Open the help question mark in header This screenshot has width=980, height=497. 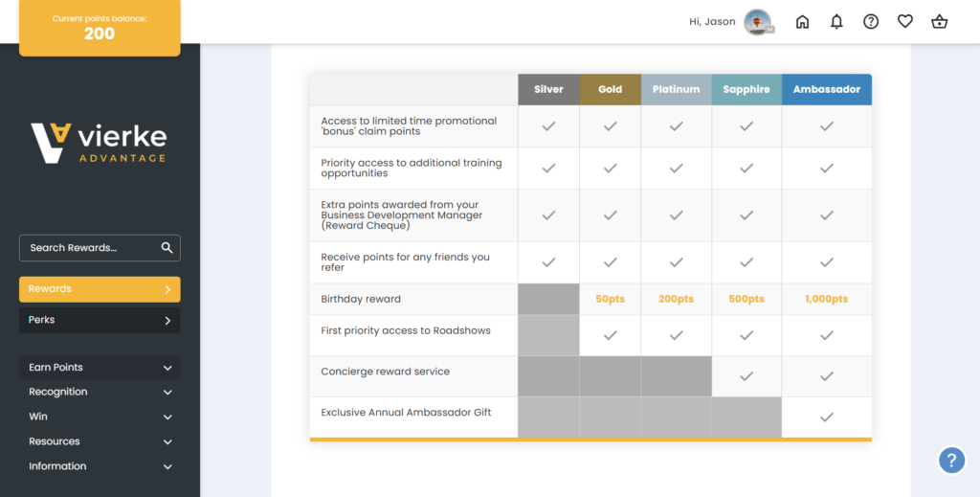tap(871, 22)
